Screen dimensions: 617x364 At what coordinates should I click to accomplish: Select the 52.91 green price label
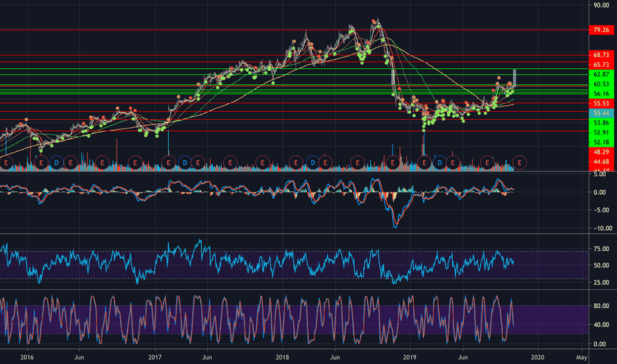[x=601, y=132]
